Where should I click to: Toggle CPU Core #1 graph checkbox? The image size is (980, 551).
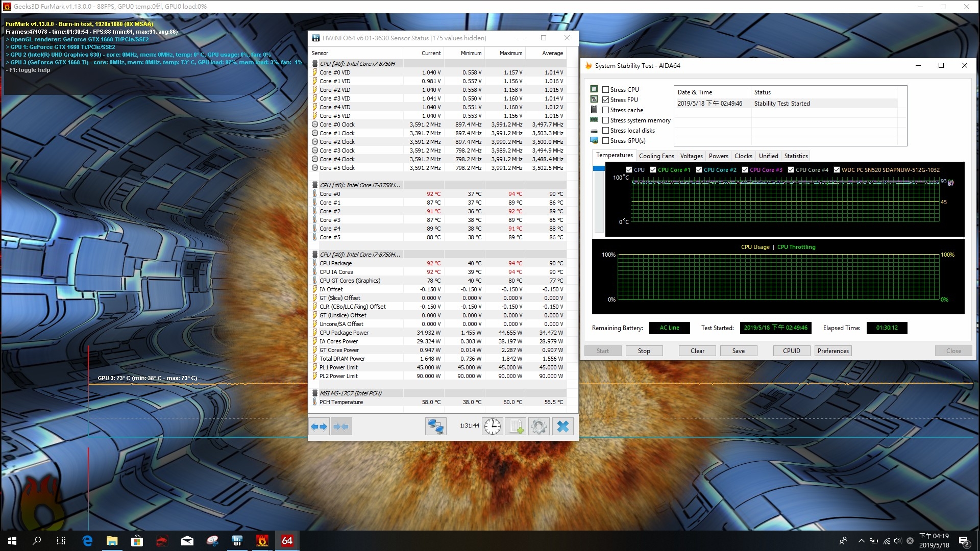tap(653, 170)
